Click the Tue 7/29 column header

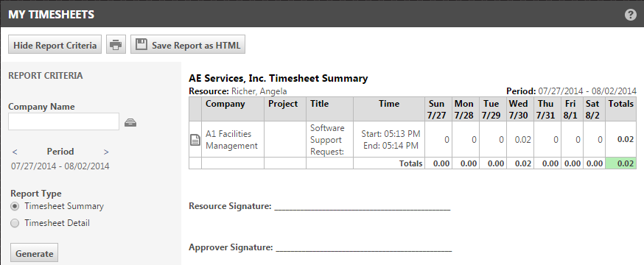tap(492, 109)
